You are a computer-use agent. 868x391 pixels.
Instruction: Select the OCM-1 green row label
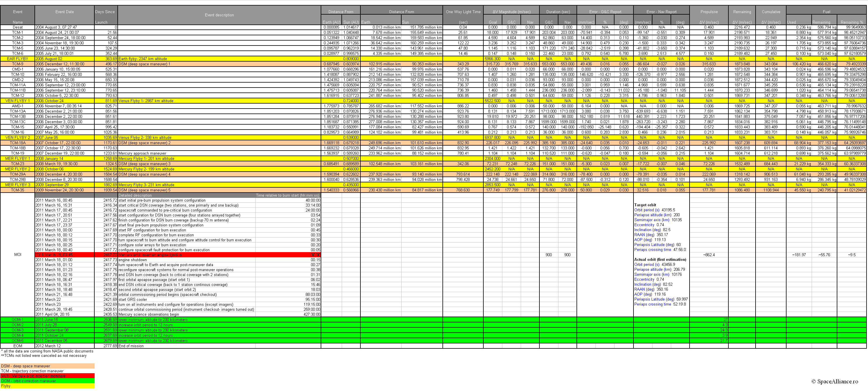coord(18,320)
